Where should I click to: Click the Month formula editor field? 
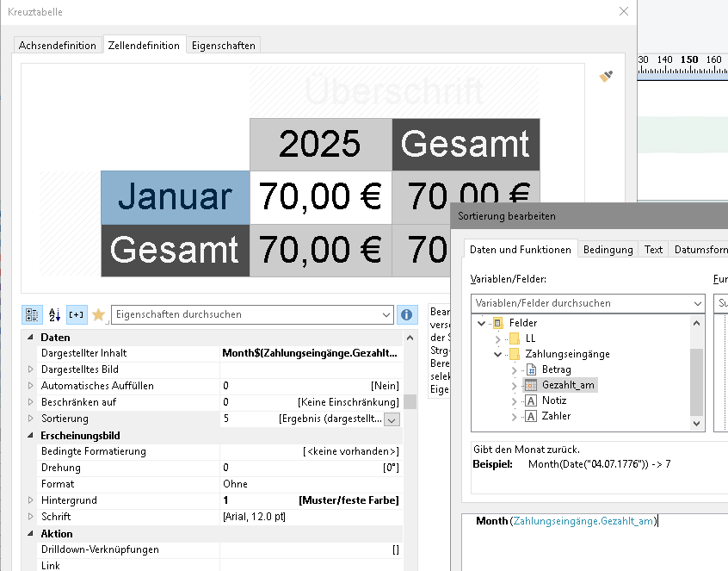point(595,541)
